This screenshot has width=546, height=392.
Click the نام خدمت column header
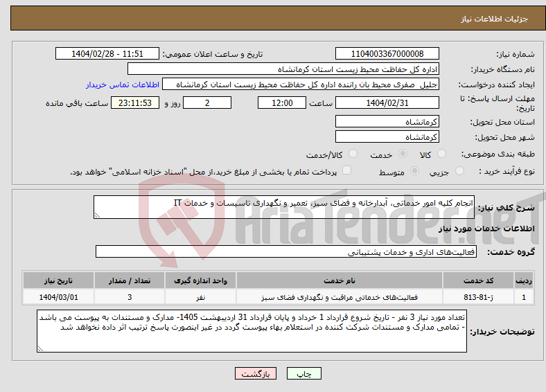(x=340, y=280)
